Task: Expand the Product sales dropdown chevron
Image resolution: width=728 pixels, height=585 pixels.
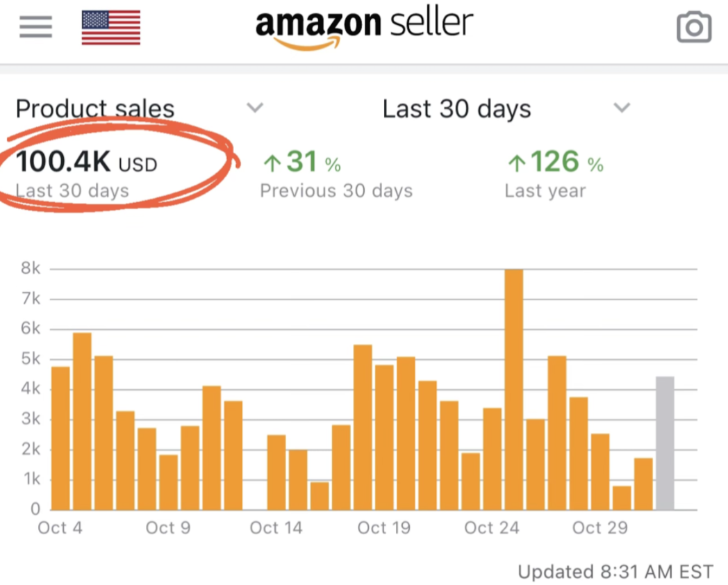Action: point(256,108)
